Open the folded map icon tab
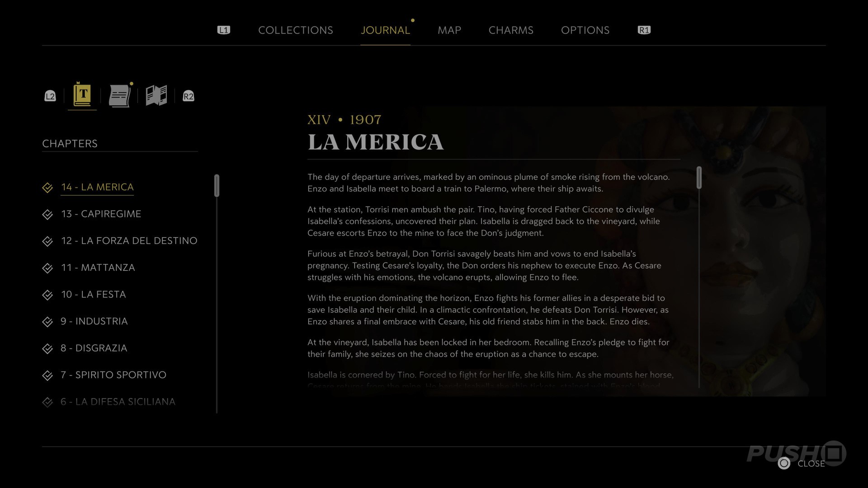 click(x=156, y=96)
